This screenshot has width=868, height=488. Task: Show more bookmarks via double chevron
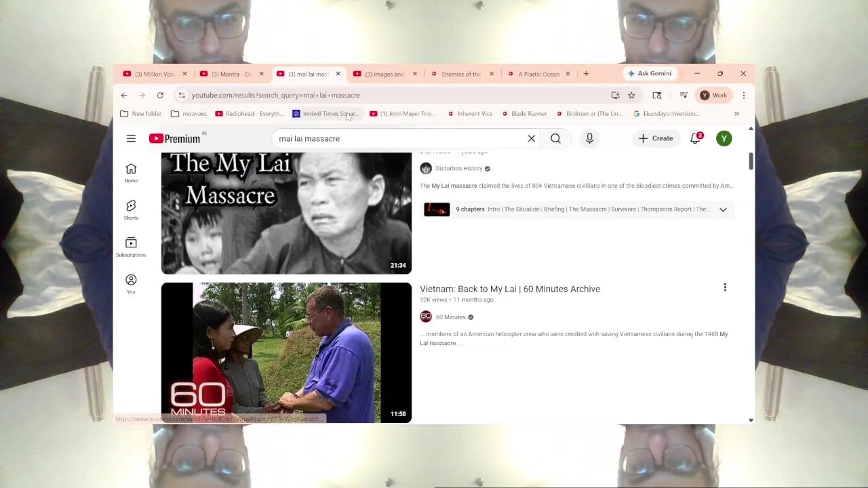(736, 113)
